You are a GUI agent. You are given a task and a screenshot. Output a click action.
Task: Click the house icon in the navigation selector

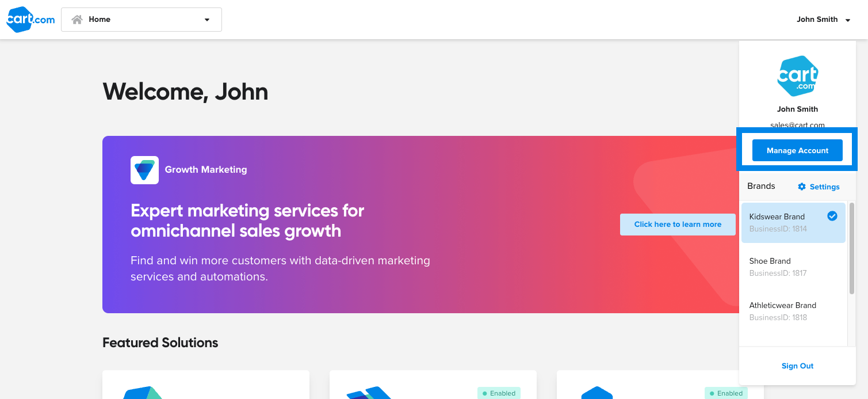[x=77, y=20]
